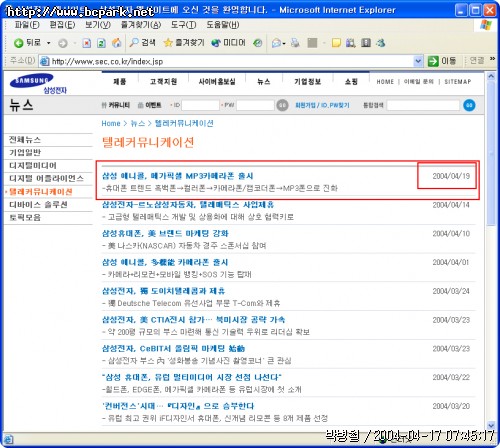
Task: Click the 이벤트 link
Action: [x=150, y=105]
